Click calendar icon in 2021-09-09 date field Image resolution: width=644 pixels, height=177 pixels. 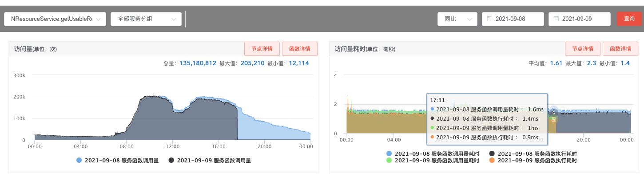[556, 19]
